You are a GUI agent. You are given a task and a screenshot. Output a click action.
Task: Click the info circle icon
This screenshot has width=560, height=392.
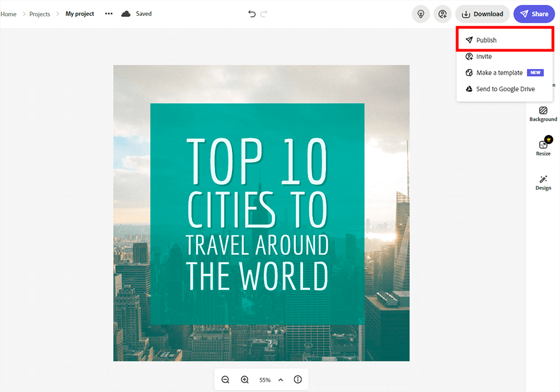298,379
